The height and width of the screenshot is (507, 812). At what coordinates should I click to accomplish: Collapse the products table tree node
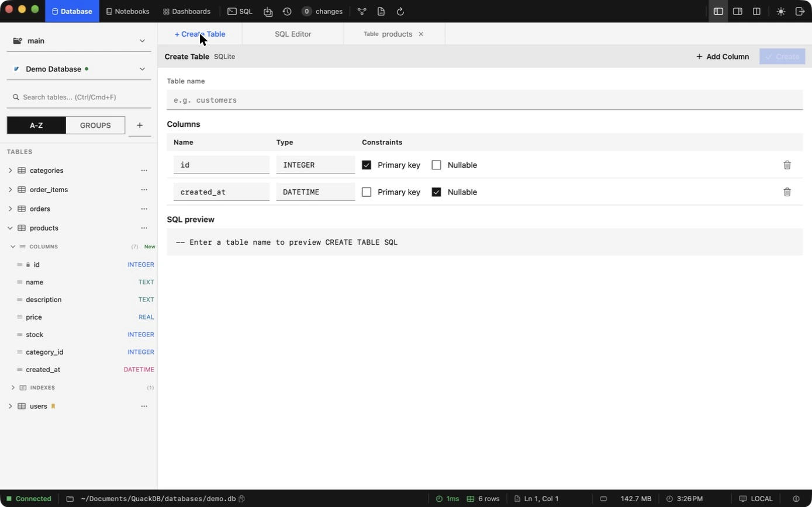(10, 228)
